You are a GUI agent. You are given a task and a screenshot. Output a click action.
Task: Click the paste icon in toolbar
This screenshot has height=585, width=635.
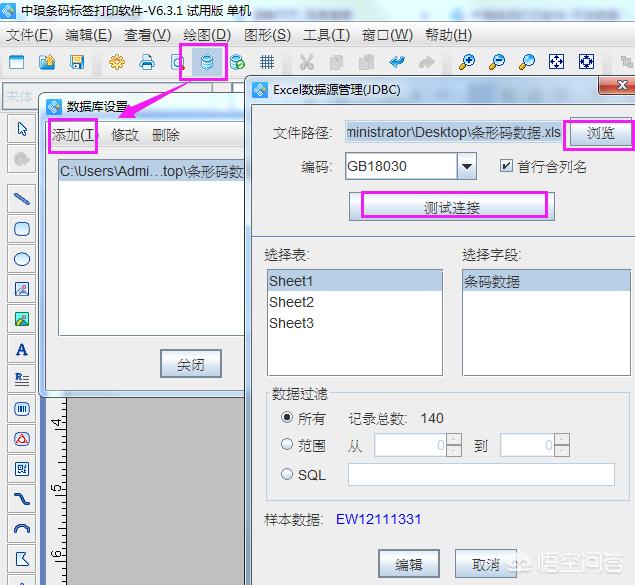coord(367,62)
